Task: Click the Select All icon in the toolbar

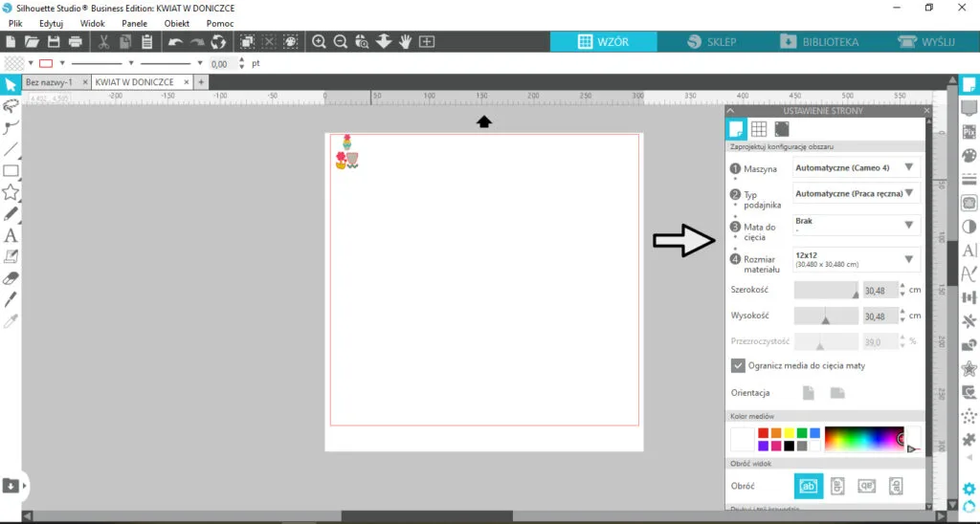Action: tap(248, 42)
